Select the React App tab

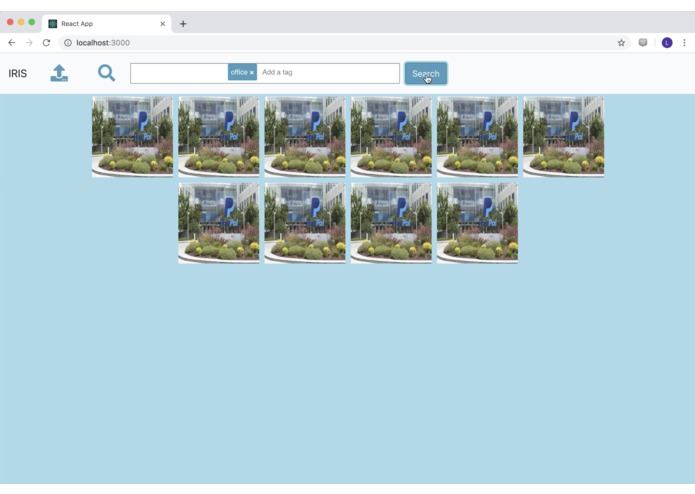pos(106,24)
